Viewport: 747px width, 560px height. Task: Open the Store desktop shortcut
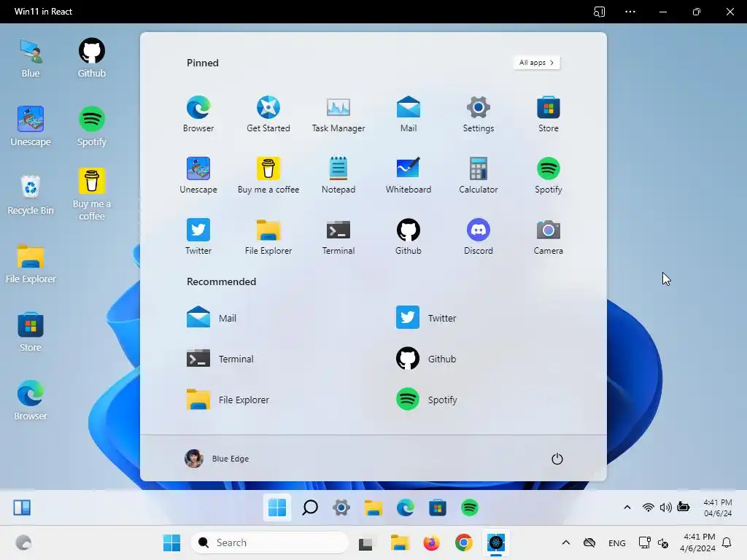[31, 332]
